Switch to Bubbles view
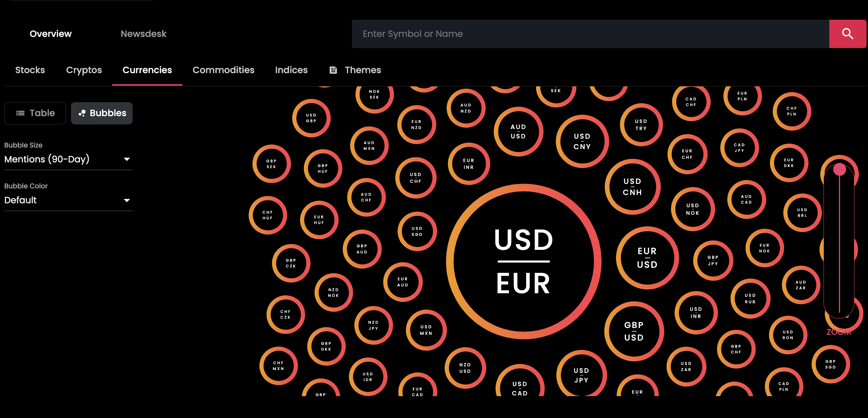The width and height of the screenshot is (868, 418). [102, 113]
